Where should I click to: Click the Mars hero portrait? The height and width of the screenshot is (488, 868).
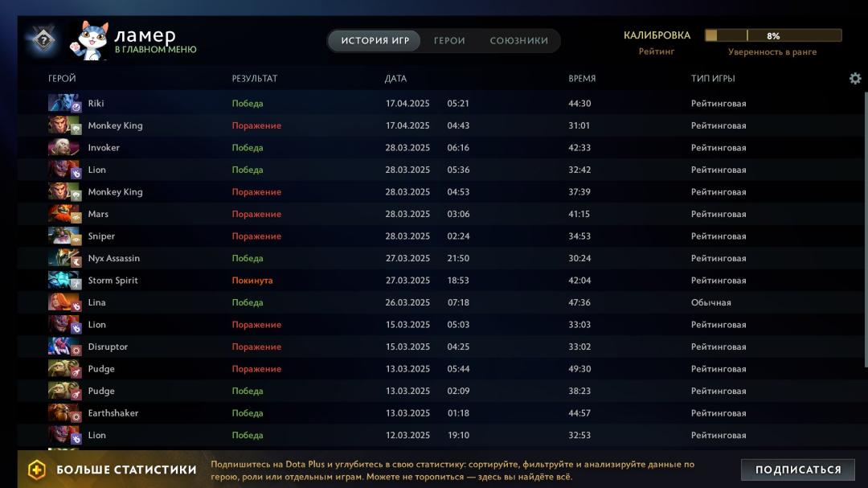point(65,214)
